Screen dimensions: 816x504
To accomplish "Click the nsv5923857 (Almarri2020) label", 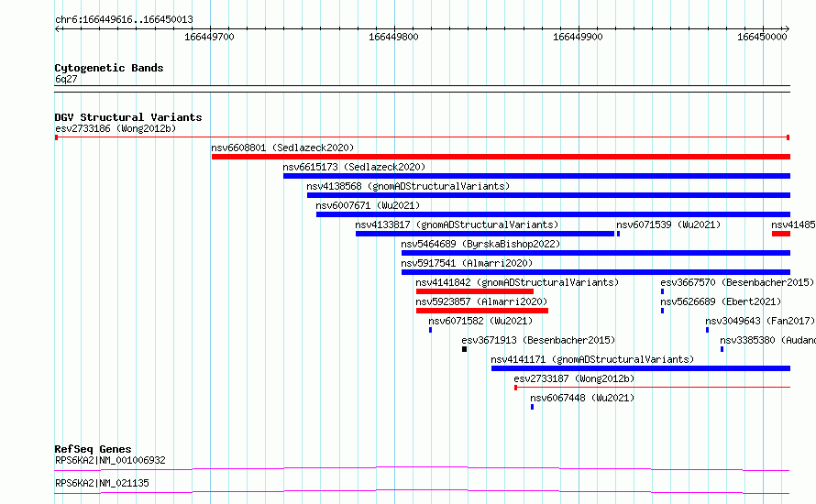I will coord(481,301).
